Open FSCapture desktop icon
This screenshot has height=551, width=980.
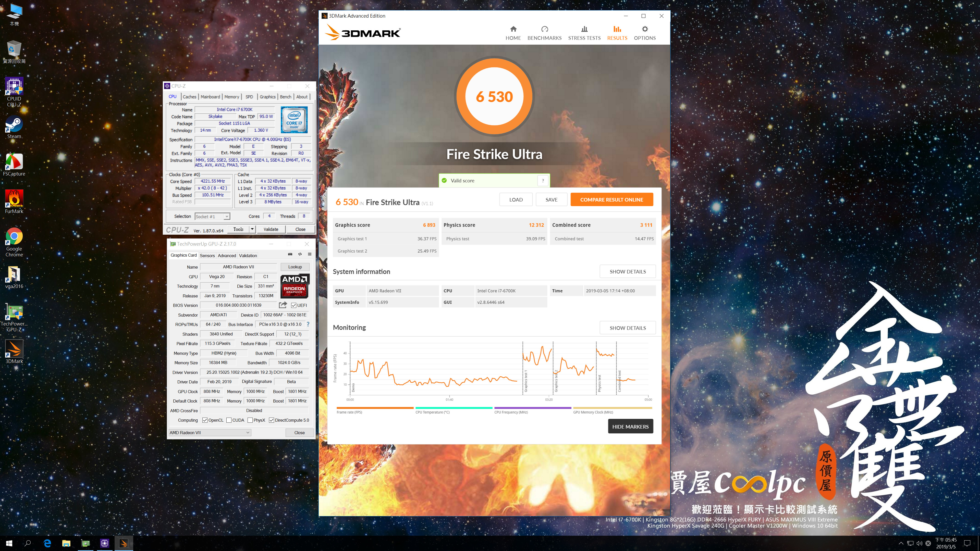click(14, 165)
